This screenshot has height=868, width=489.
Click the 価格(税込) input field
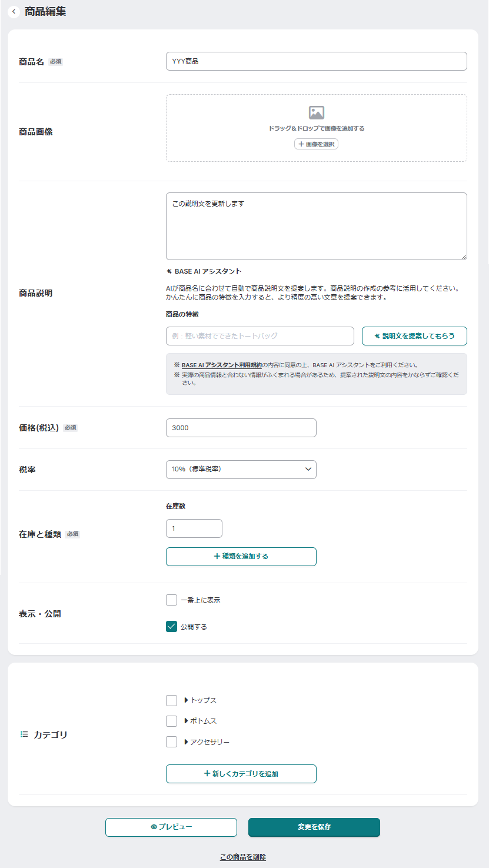tap(241, 428)
